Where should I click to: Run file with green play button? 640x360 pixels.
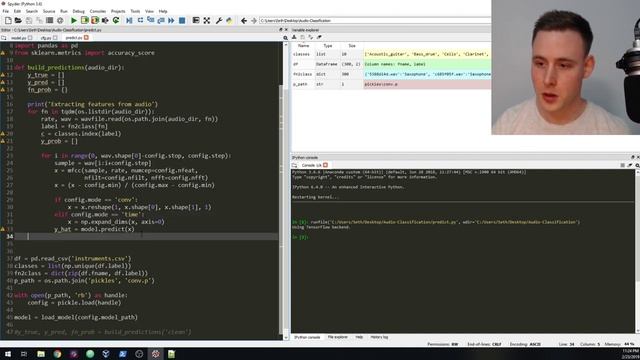click(74, 20)
